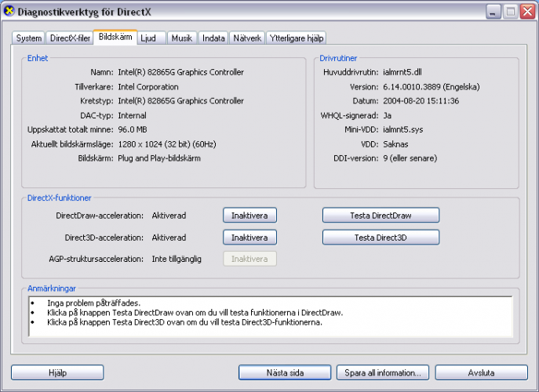Disable DirectDraw acceleration with Inaktivera

click(x=249, y=215)
